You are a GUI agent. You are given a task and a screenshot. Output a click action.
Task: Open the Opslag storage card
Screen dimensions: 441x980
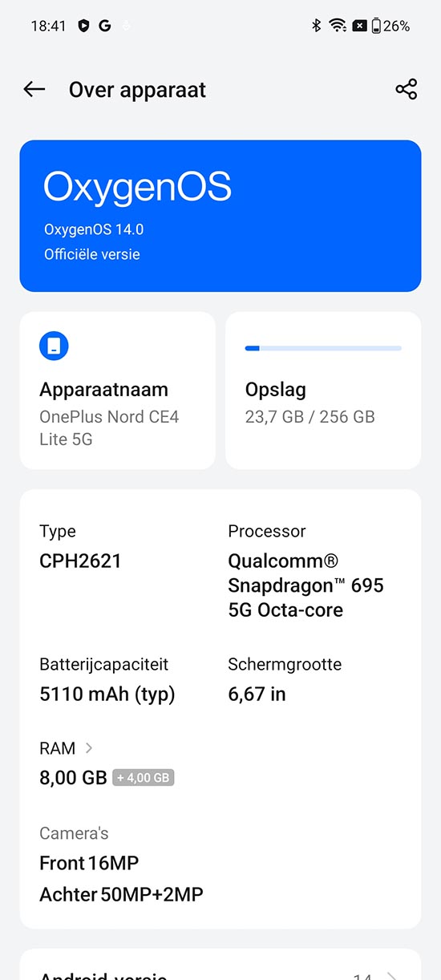[x=323, y=391]
